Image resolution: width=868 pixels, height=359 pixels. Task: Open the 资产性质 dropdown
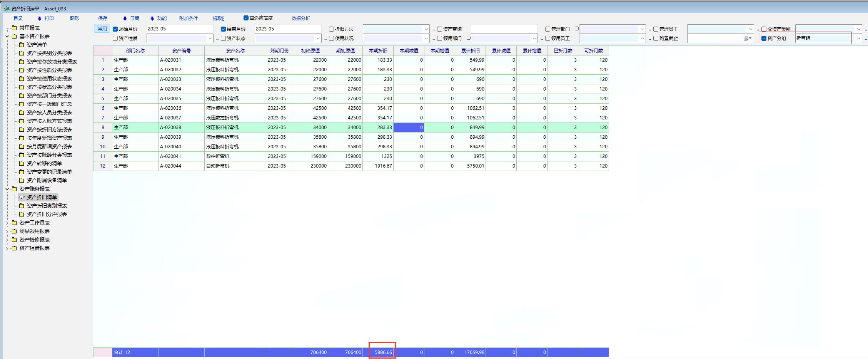(210, 39)
